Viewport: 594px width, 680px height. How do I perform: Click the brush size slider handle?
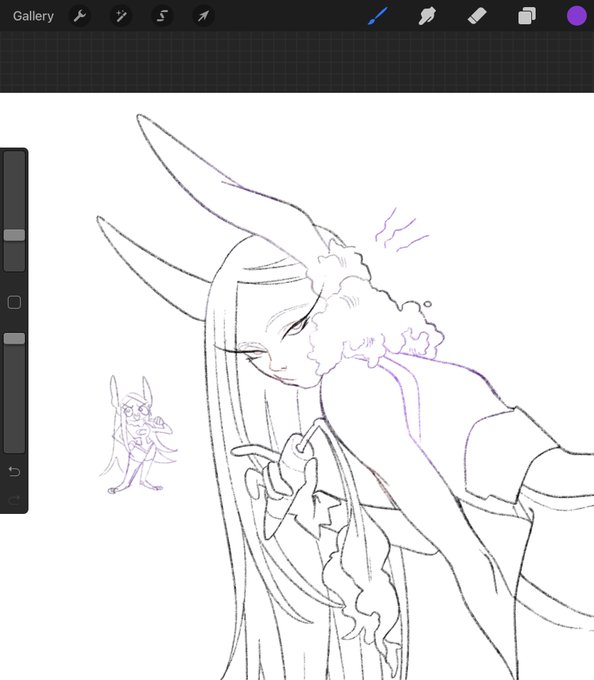[x=14, y=235]
